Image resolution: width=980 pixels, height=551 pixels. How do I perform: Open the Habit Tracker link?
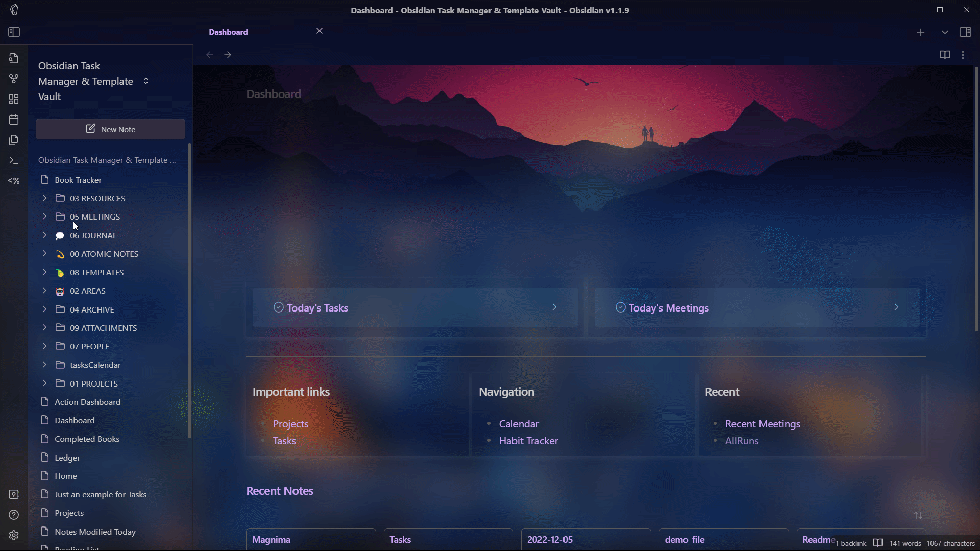tap(528, 441)
